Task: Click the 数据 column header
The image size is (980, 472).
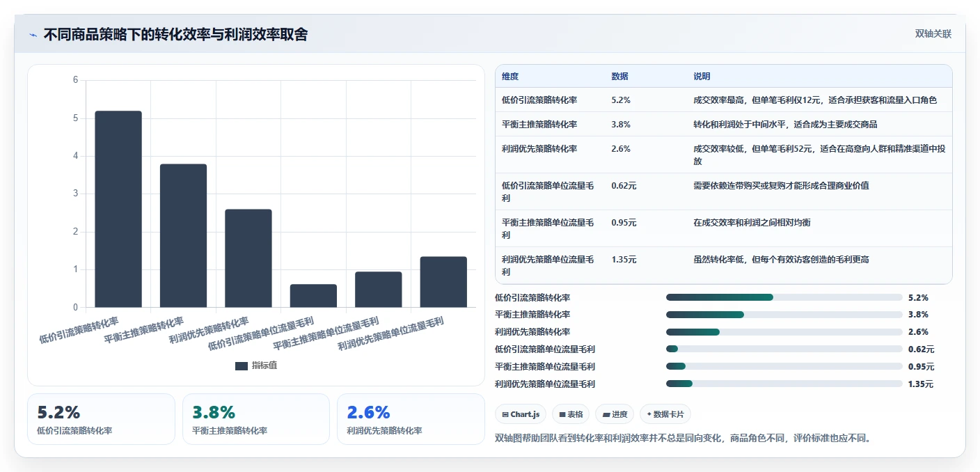Action: click(619, 77)
